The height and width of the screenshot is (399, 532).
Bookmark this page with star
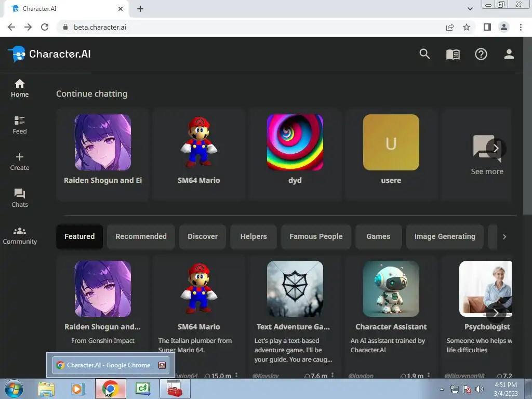click(467, 27)
